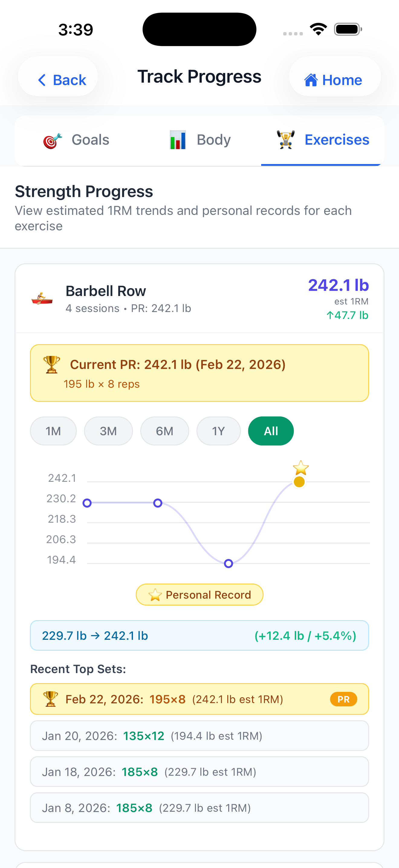
Task: Tap the Barbell Row exercise title
Action: tap(105, 291)
